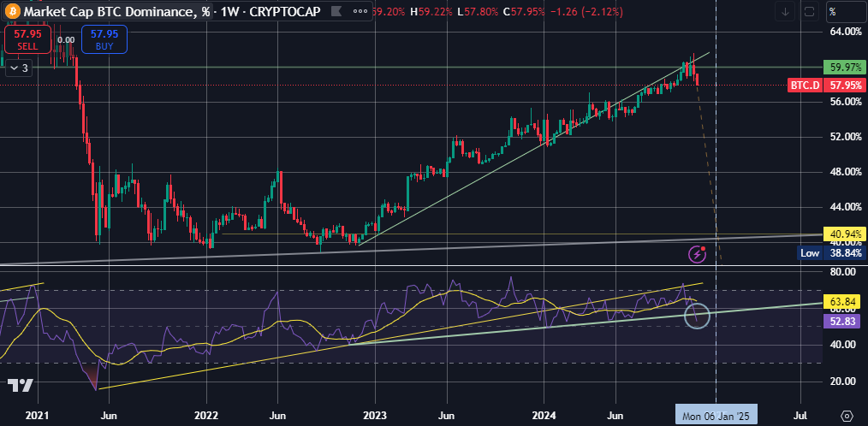The image size is (868, 426).
Task: Open the three-dot more menu in legend
Action: coord(360,10)
